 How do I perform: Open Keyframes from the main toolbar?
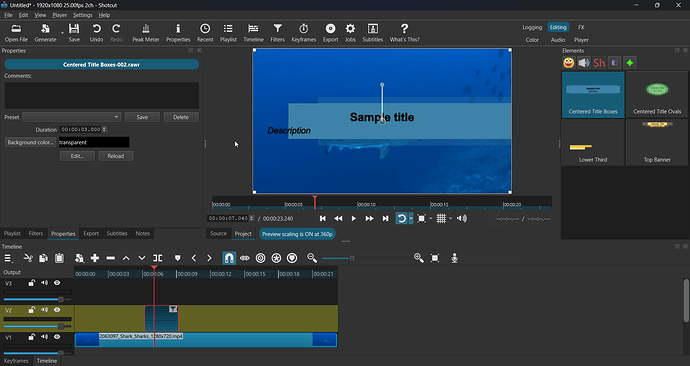304,33
